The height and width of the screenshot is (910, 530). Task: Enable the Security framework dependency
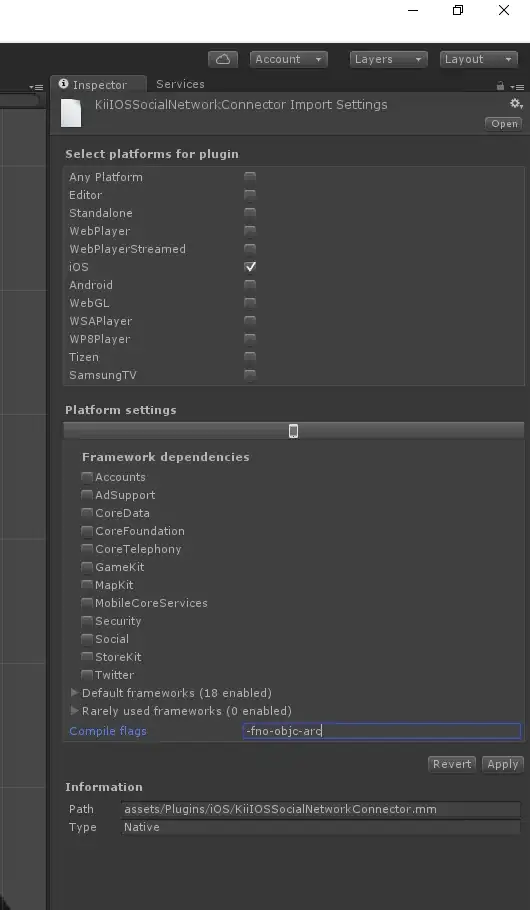coord(87,621)
